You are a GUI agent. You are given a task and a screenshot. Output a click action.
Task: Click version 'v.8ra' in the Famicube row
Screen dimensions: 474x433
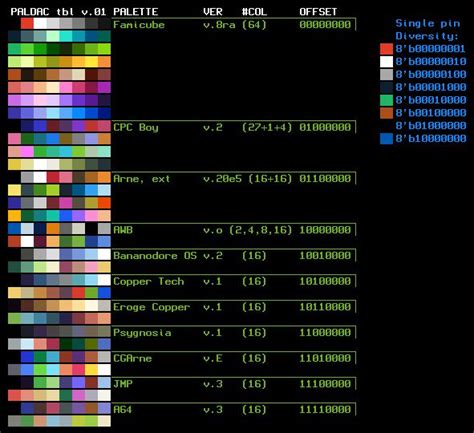click(x=219, y=25)
